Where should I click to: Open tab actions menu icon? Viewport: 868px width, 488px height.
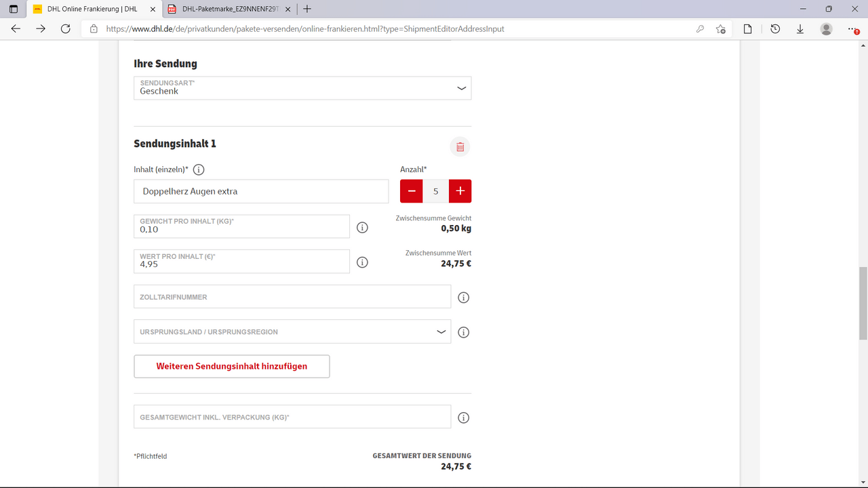click(x=14, y=9)
